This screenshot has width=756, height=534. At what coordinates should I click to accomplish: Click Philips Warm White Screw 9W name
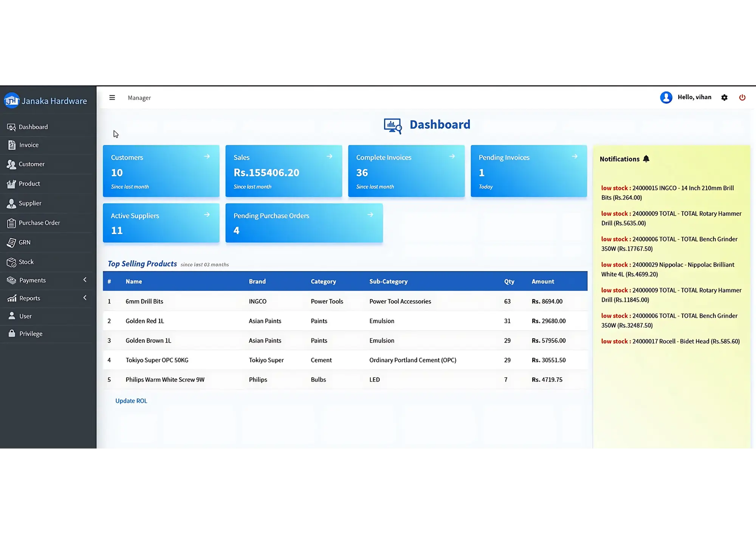[165, 380]
